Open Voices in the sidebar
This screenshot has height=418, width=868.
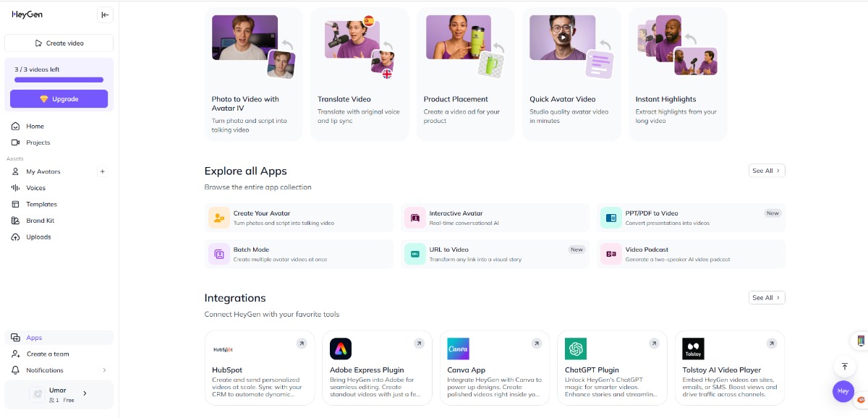pyautogui.click(x=35, y=188)
